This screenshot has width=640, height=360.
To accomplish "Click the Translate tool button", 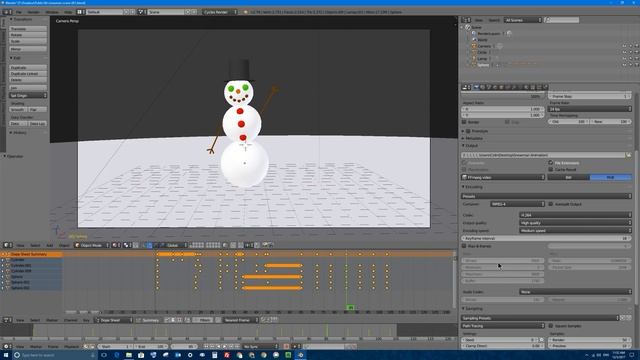I will pos(28,29).
